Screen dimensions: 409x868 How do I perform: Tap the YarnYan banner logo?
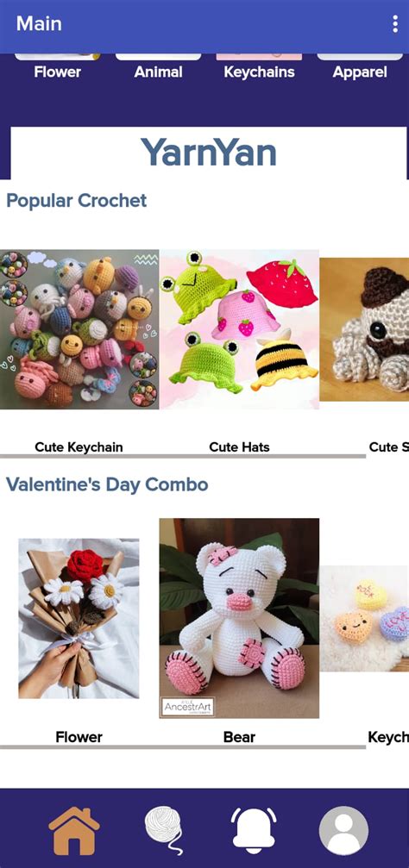pyautogui.click(x=208, y=153)
